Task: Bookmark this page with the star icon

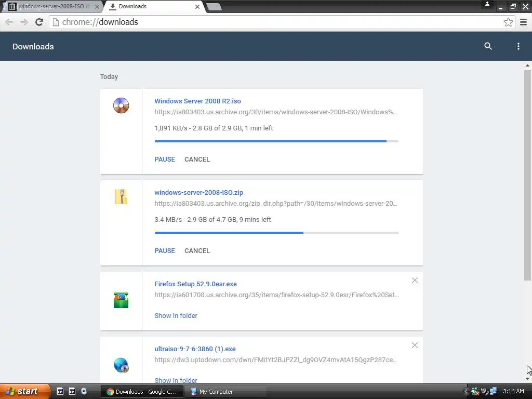Action: 508,22
